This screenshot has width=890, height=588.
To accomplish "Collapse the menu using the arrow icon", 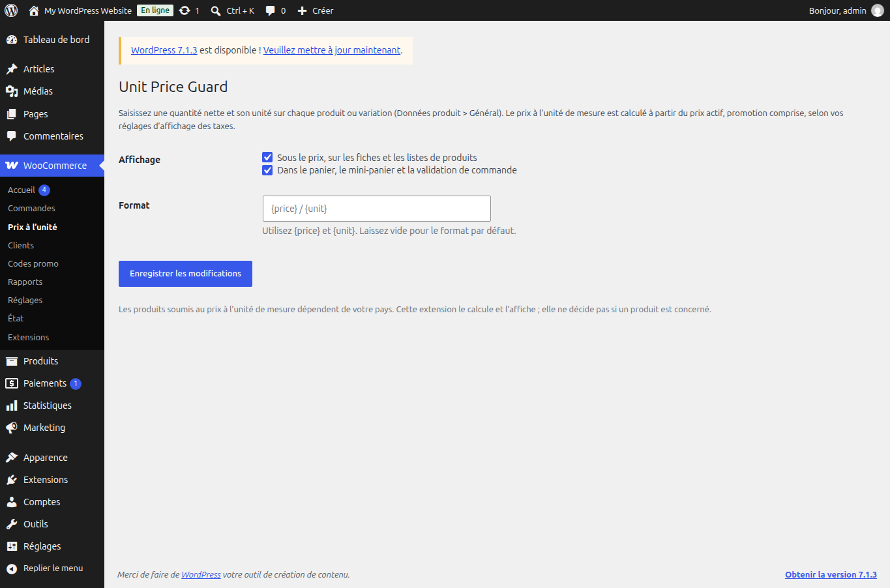I will [12, 568].
